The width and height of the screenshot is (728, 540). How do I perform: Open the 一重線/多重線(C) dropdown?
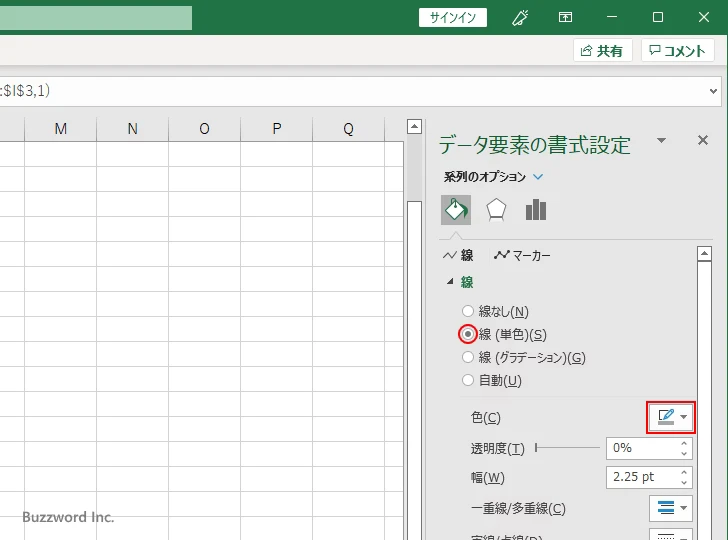[670, 508]
